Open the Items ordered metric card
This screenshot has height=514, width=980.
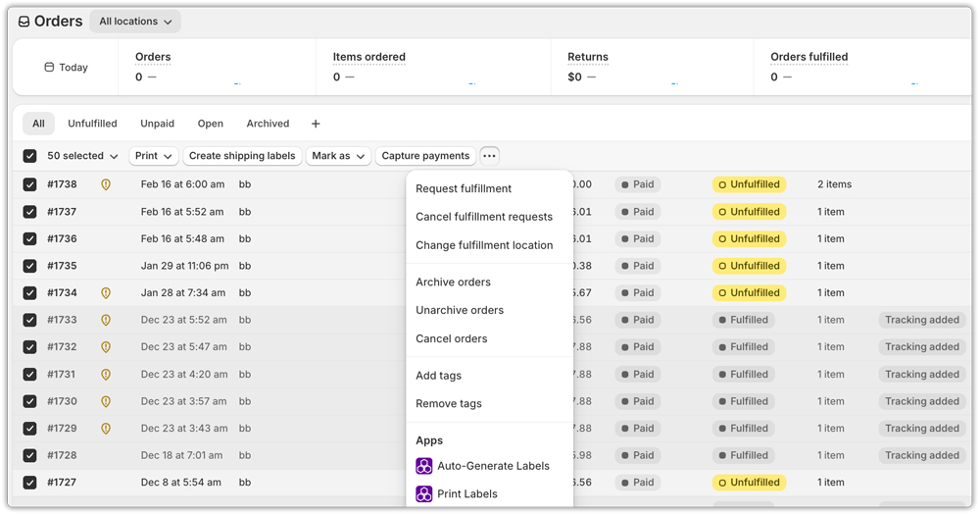click(433, 68)
